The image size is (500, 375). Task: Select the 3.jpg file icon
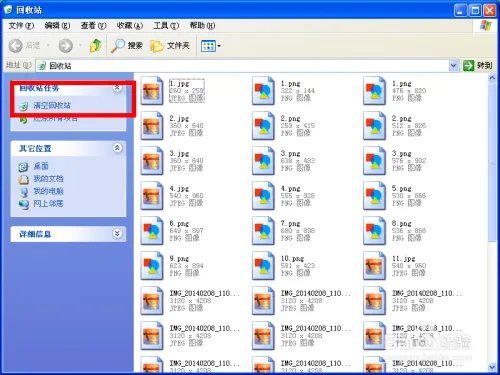[x=152, y=160]
